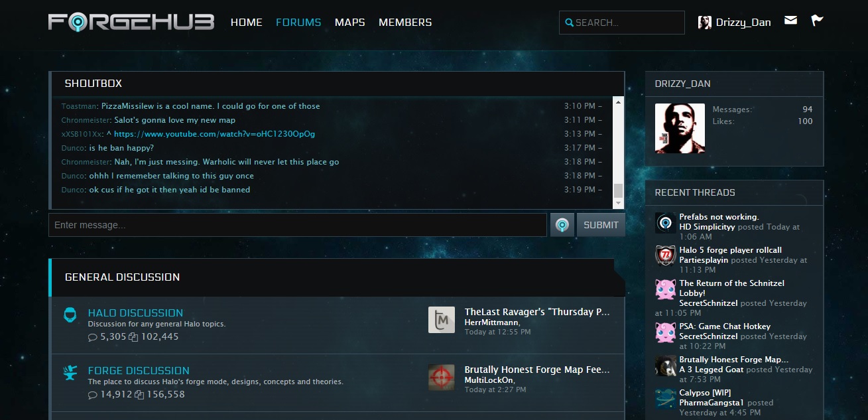Click the shoutbox smilies icon button
The image size is (868, 420).
coord(562,225)
